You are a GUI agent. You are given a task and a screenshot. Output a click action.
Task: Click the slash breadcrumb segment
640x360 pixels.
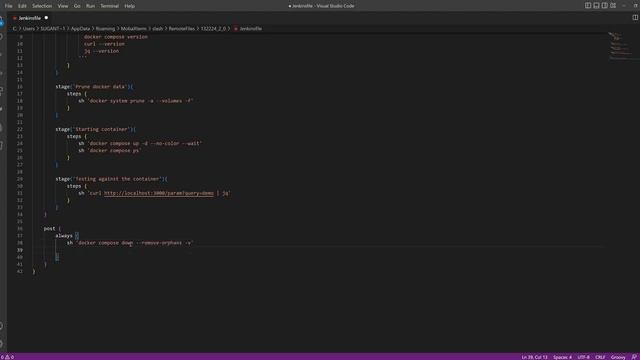(158, 29)
